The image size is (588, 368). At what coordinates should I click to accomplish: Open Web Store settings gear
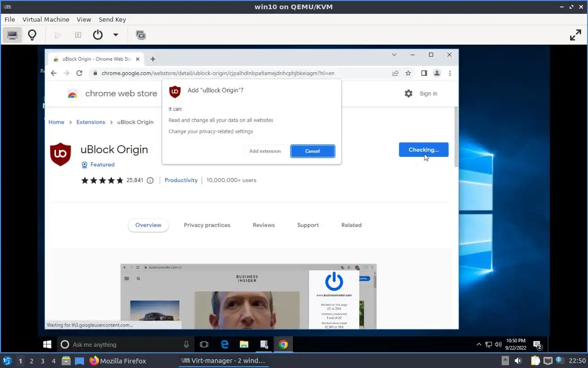click(408, 93)
